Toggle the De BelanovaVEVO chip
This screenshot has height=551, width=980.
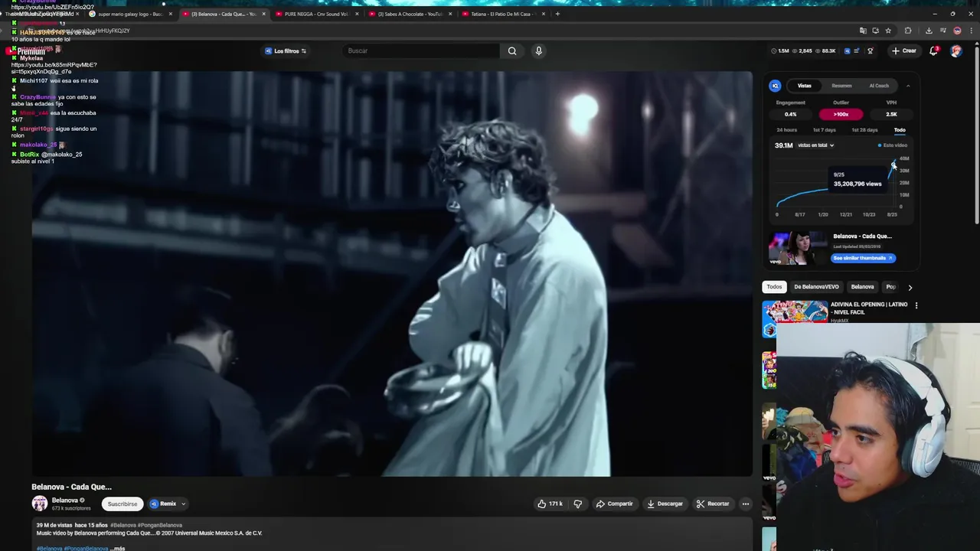816,287
